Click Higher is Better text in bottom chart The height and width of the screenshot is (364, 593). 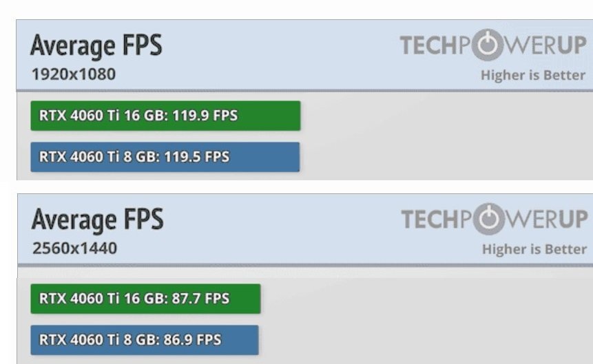tap(534, 249)
